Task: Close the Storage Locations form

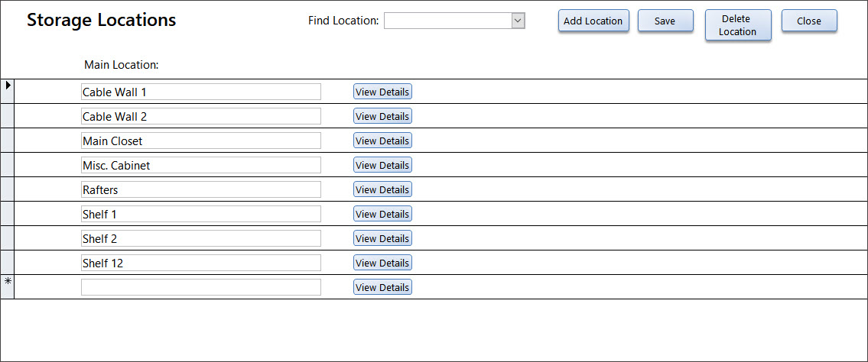Action: [x=809, y=21]
